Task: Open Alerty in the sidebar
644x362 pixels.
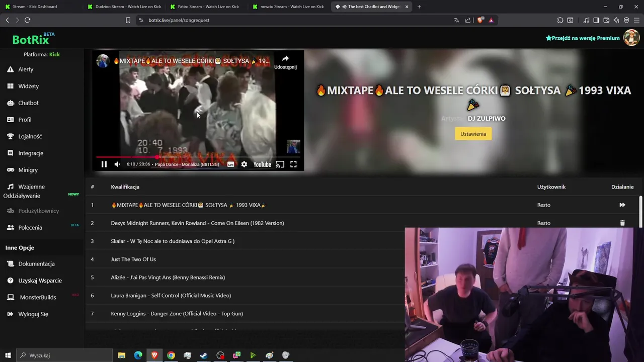Action: coord(26,69)
